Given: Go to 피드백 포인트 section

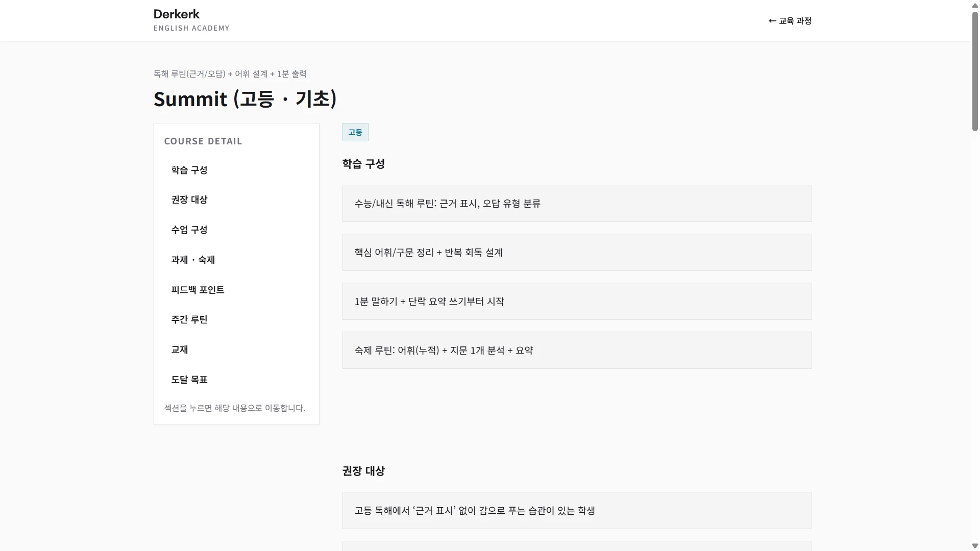Looking at the screenshot, I should pyautogui.click(x=198, y=289).
